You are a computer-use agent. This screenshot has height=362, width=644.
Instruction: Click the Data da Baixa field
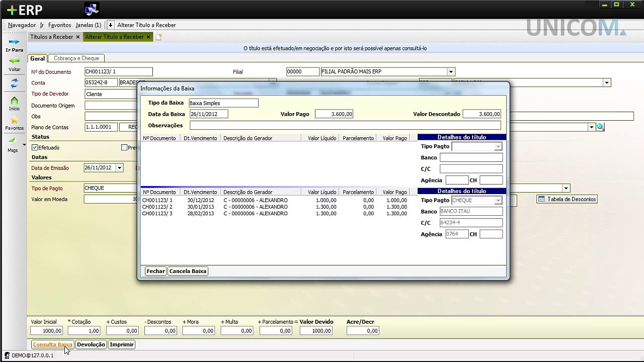click(x=209, y=114)
